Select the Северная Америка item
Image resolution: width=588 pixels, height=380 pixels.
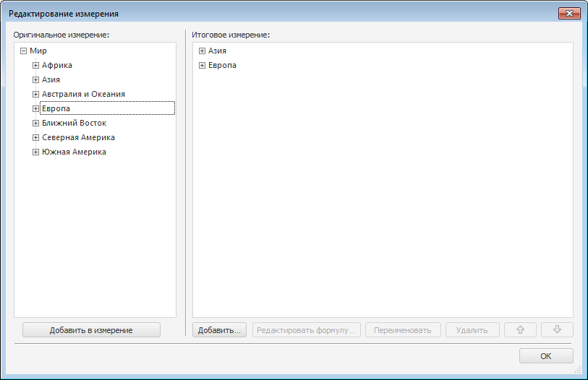78,137
